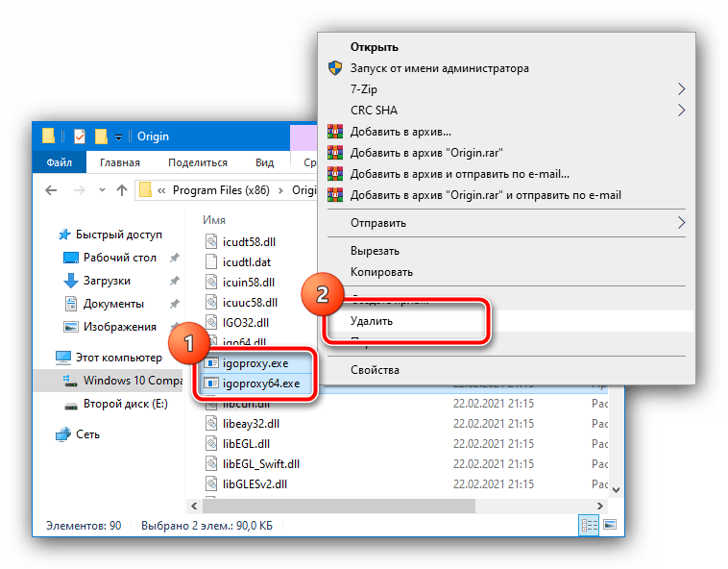Expand the CRC SHA submenu arrow

[x=681, y=111]
